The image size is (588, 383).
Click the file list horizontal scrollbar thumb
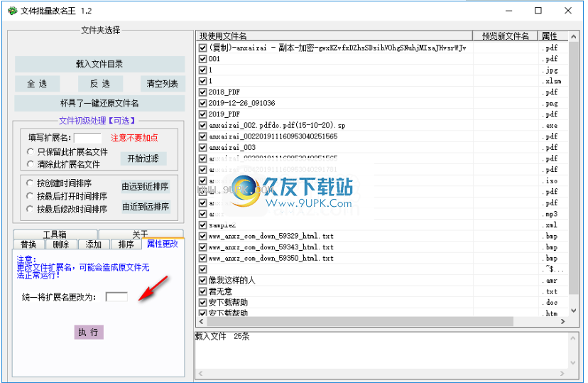360,321
